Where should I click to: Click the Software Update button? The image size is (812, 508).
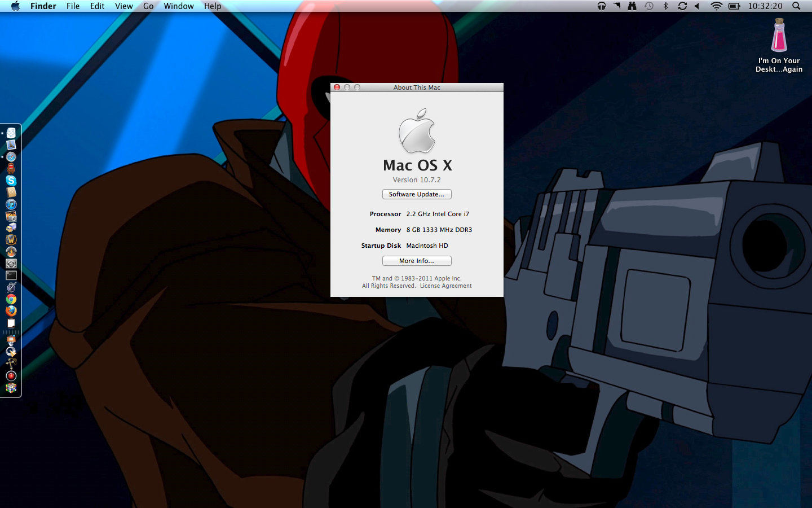click(x=416, y=194)
